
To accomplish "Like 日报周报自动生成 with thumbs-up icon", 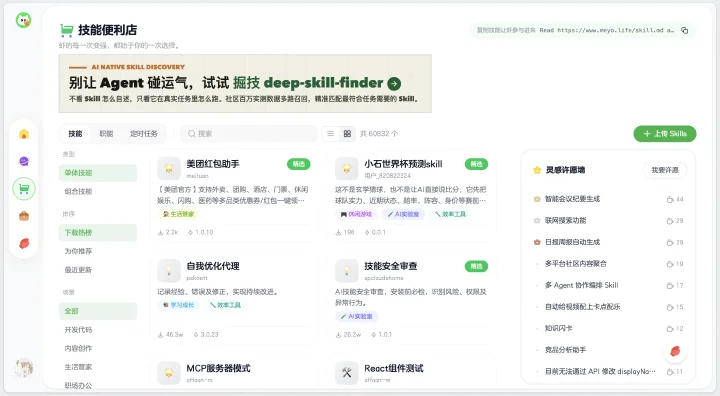I will [670, 243].
